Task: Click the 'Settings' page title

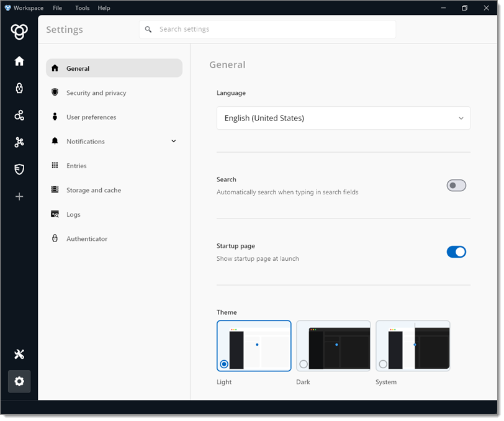Action: [65, 30]
